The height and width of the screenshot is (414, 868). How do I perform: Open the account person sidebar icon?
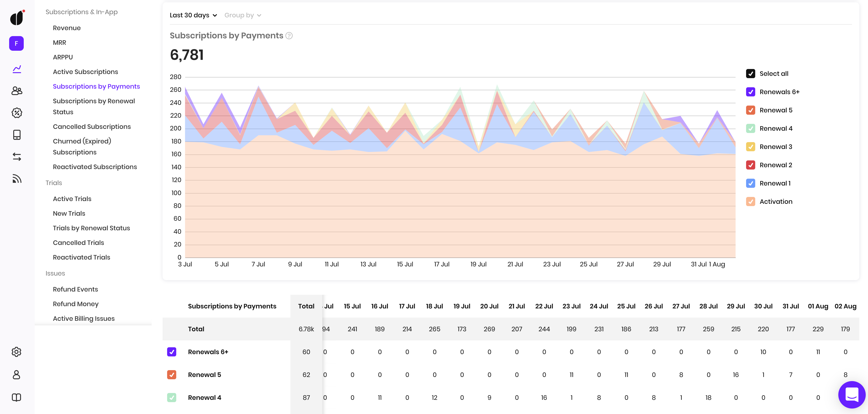tap(16, 374)
